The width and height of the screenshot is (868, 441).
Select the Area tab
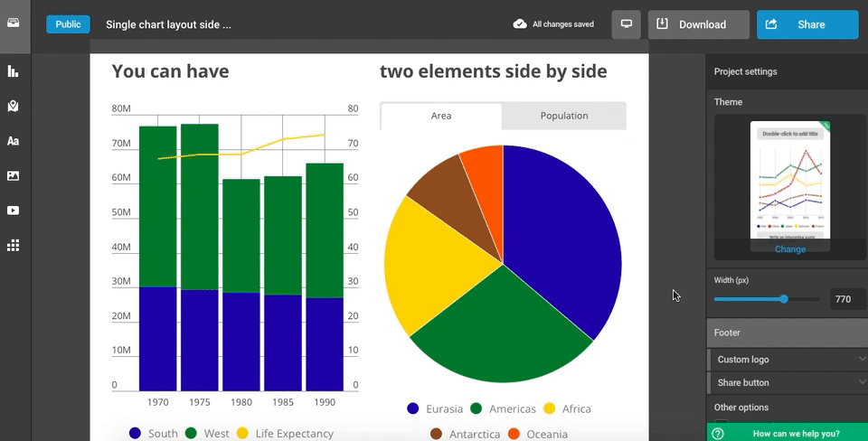click(441, 116)
